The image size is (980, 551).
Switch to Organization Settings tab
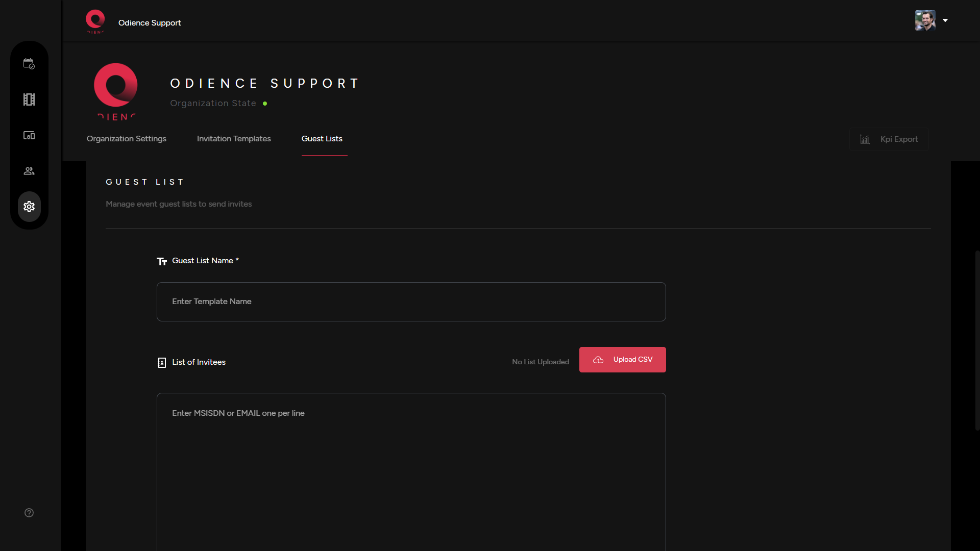pos(127,139)
